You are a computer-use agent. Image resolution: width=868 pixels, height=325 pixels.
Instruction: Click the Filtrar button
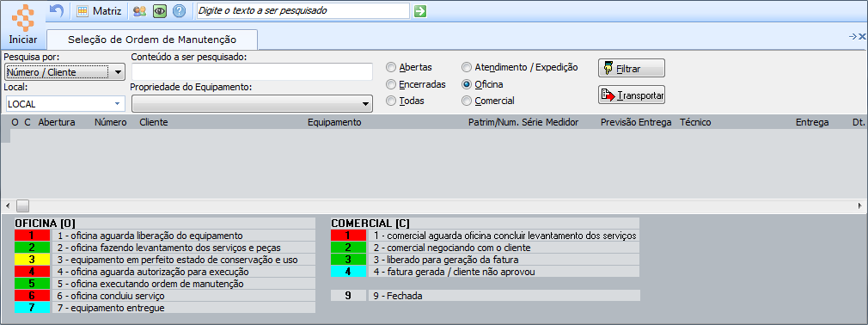pos(631,68)
